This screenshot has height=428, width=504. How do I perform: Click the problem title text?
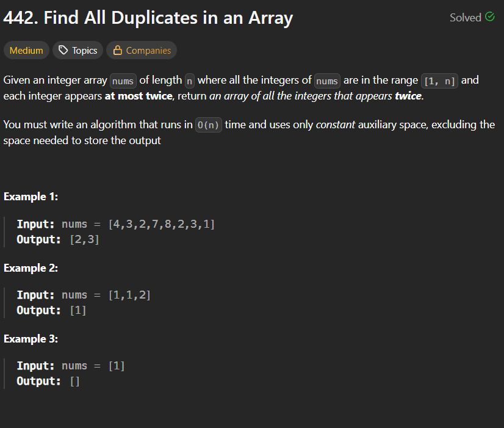pyautogui.click(x=148, y=18)
